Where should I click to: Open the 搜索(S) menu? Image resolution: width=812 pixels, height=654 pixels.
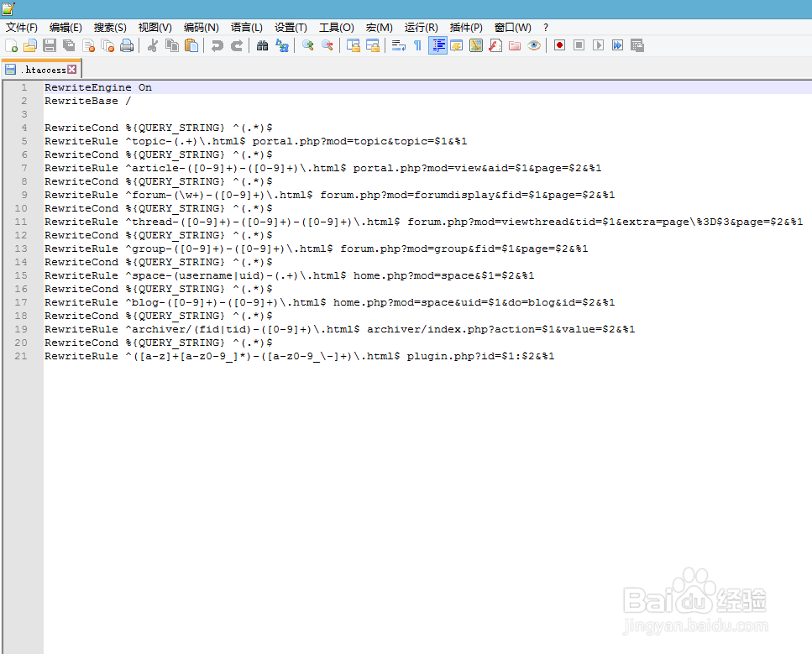tap(110, 28)
